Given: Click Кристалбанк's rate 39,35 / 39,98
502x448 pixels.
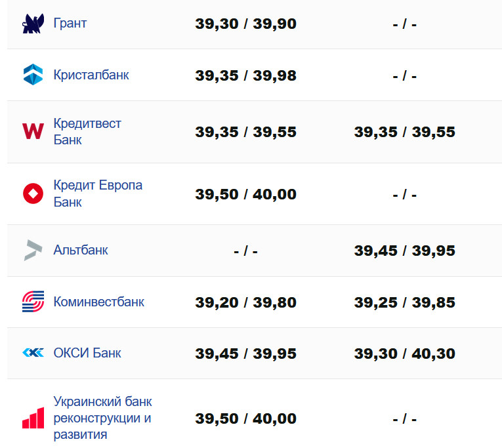Looking at the screenshot, I should coord(245,75).
